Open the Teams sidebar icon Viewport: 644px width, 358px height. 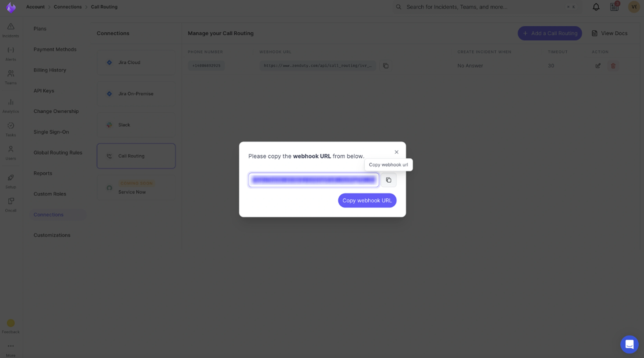[11, 77]
